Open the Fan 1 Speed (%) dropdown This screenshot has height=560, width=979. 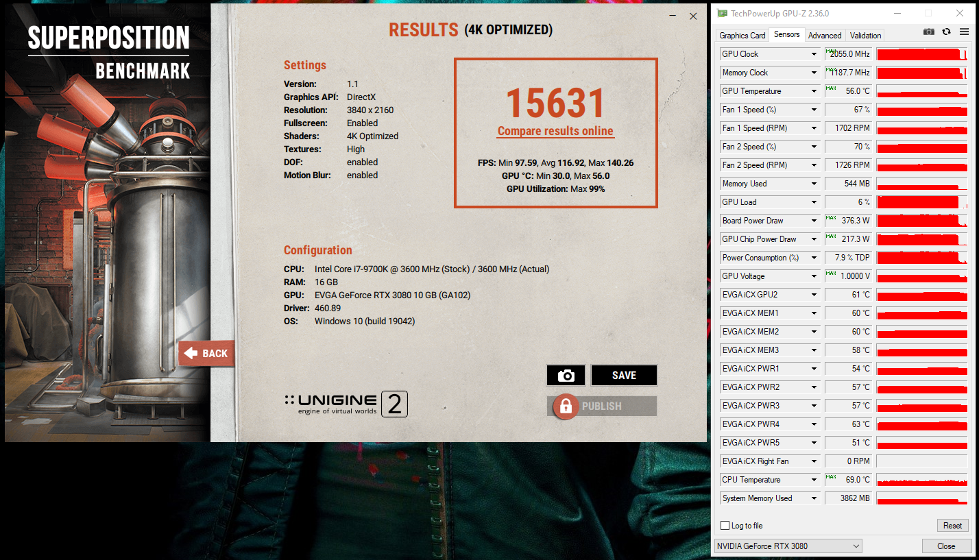pyautogui.click(x=814, y=110)
